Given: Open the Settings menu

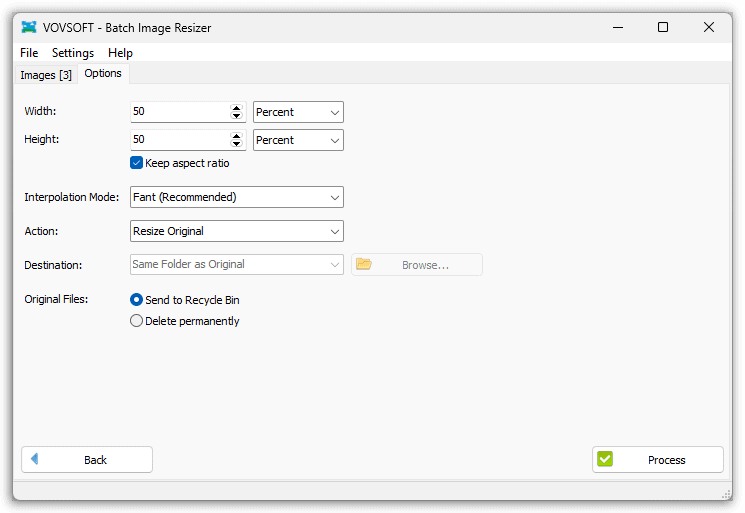Looking at the screenshot, I should point(73,53).
